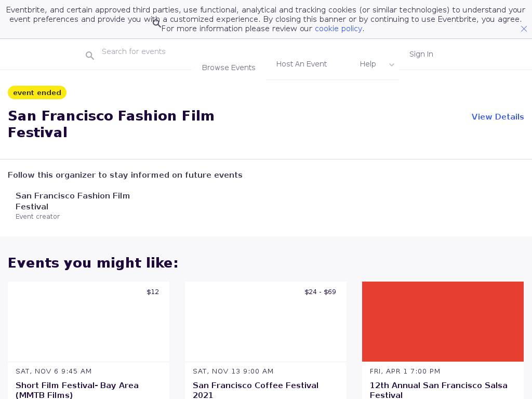Click the San Francisco Fashion Film Festival title
Image resolution: width=532 pixels, height=399 pixels.
pyautogui.click(x=111, y=124)
